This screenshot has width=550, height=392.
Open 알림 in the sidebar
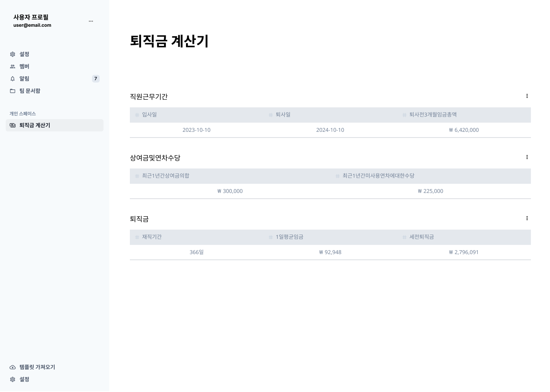pos(55,79)
